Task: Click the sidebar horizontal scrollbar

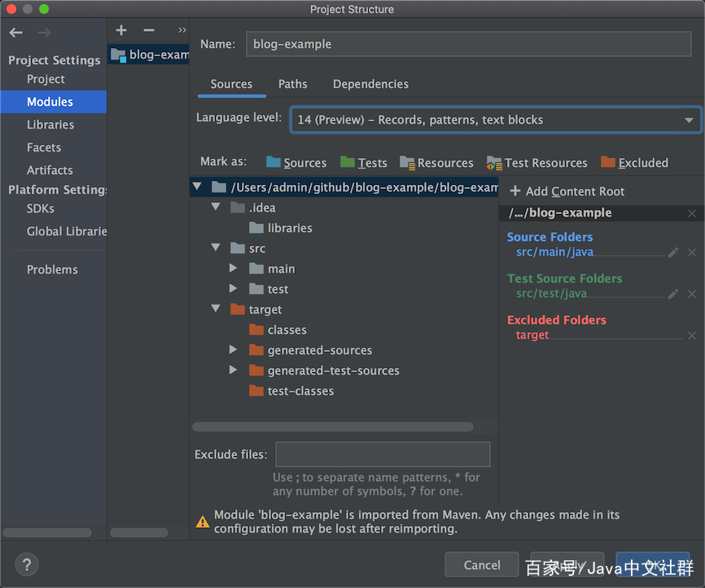Action: tap(46, 533)
